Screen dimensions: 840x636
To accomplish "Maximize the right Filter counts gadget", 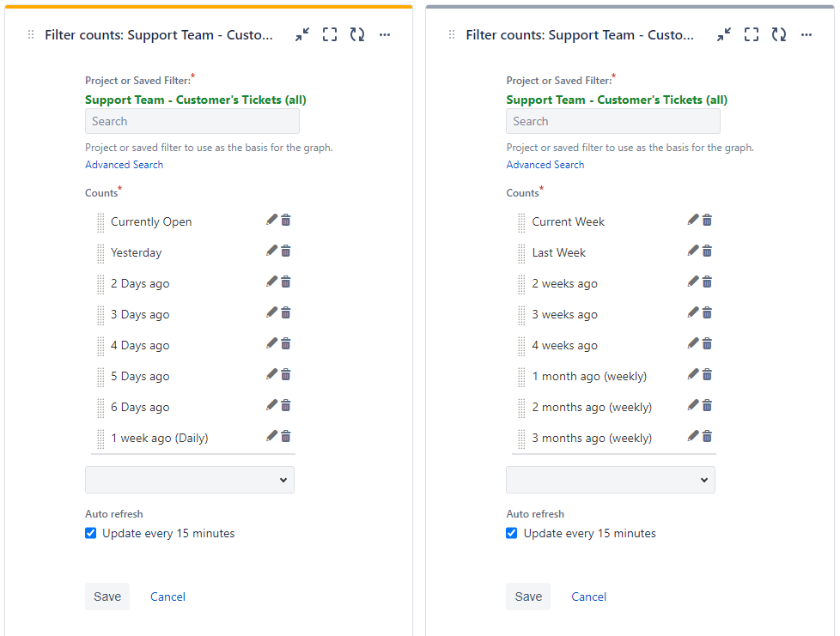I will [751, 35].
